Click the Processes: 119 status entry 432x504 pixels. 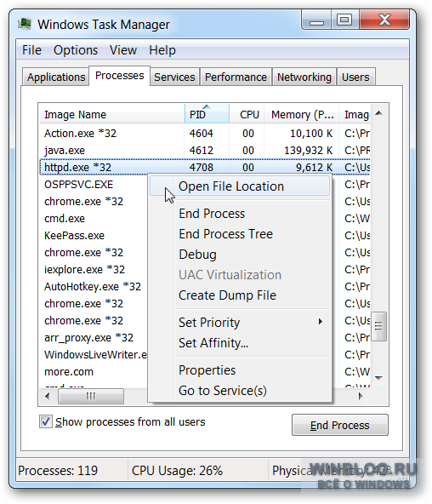pos(58,471)
